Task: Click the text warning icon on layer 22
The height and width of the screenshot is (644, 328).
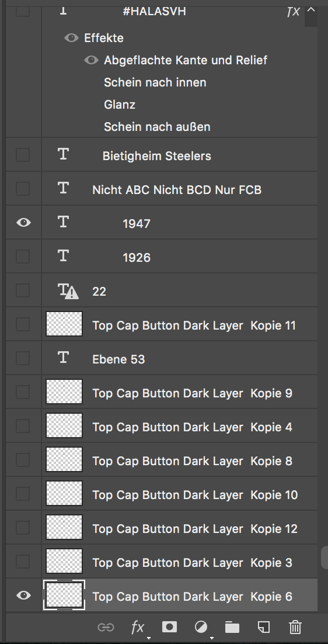Action: click(x=72, y=293)
